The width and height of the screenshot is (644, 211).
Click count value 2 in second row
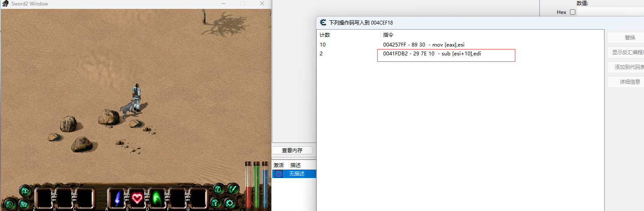(321, 54)
